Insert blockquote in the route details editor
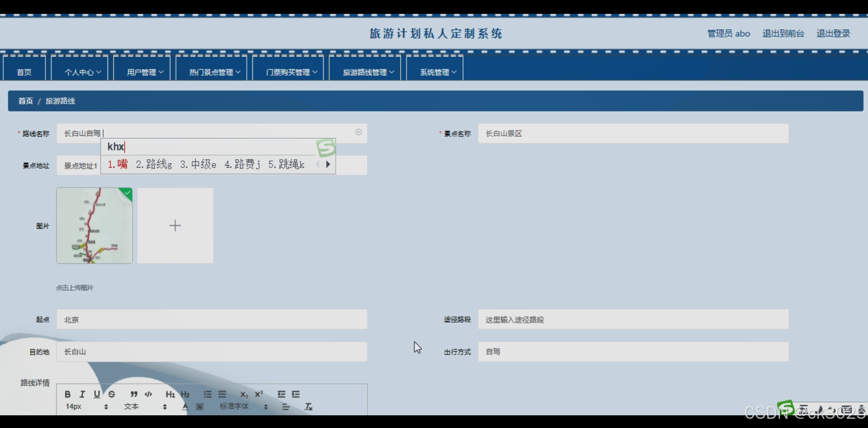This screenshot has height=428, width=868. 134,394
